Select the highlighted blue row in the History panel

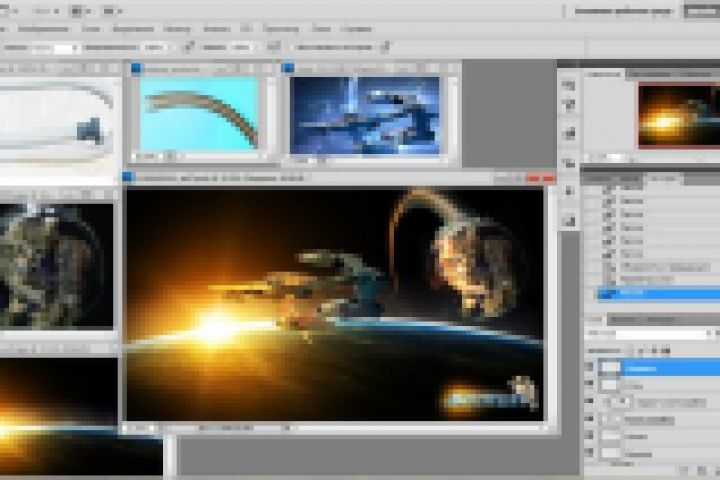tap(658, 293)
